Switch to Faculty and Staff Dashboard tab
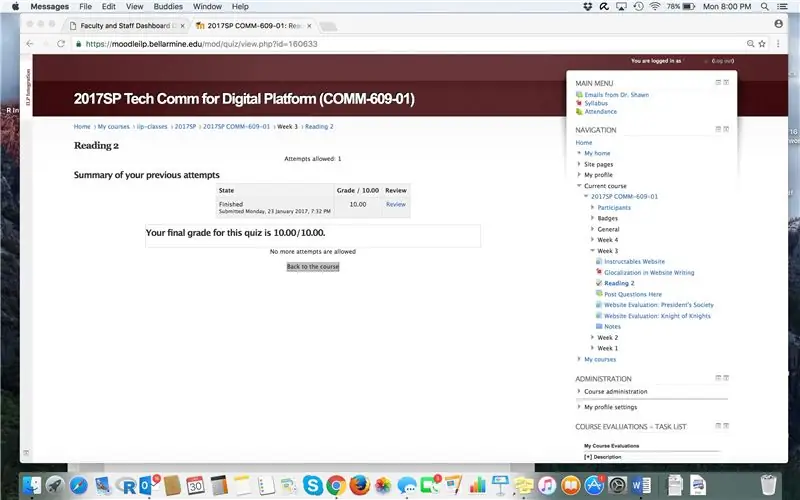This screenshot has height=500, width=800. click(126, 26)
